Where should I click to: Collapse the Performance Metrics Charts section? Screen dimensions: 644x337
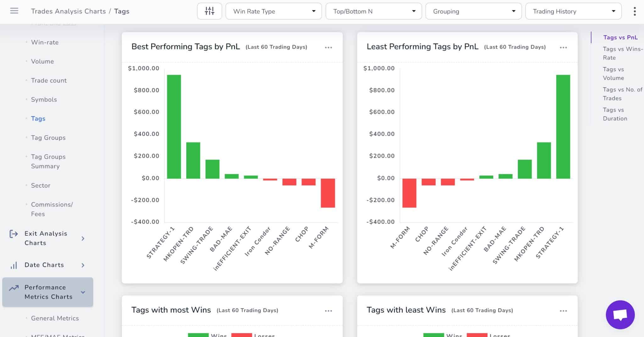[83, 292]
